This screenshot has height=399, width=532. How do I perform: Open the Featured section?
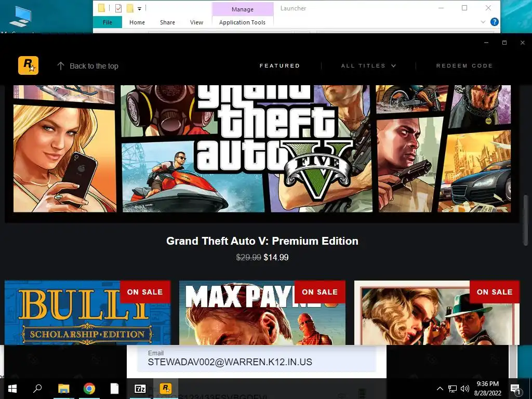click(280, 66)
